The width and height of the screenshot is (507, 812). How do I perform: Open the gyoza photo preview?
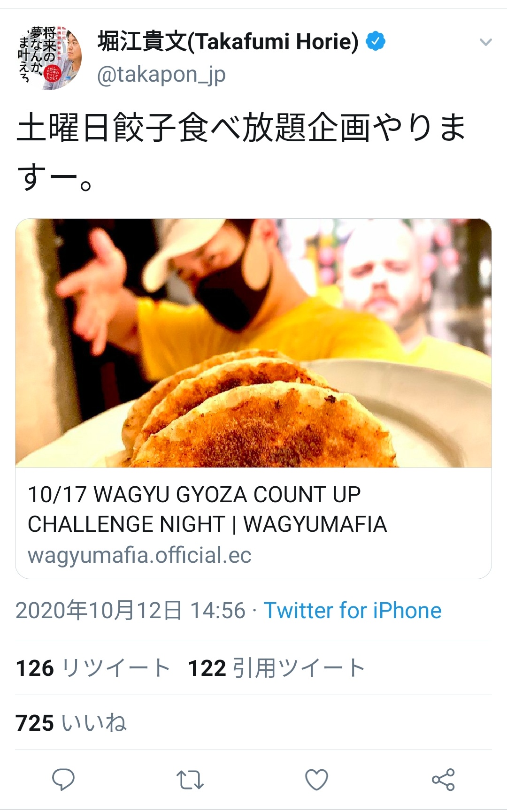tap(253, 343)
